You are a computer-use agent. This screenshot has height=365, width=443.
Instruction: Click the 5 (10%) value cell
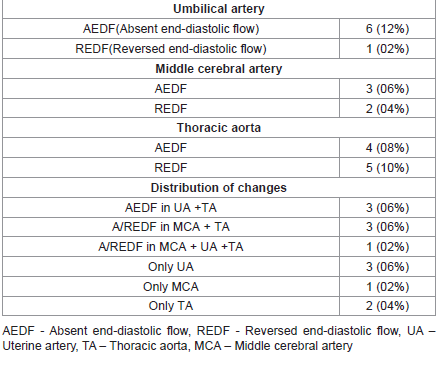pyautogui.click(x=387, y=168)
